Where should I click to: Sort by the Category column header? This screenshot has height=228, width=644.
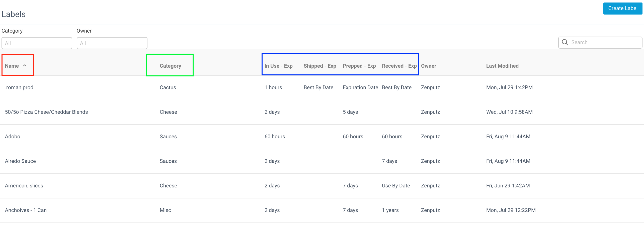170,66
